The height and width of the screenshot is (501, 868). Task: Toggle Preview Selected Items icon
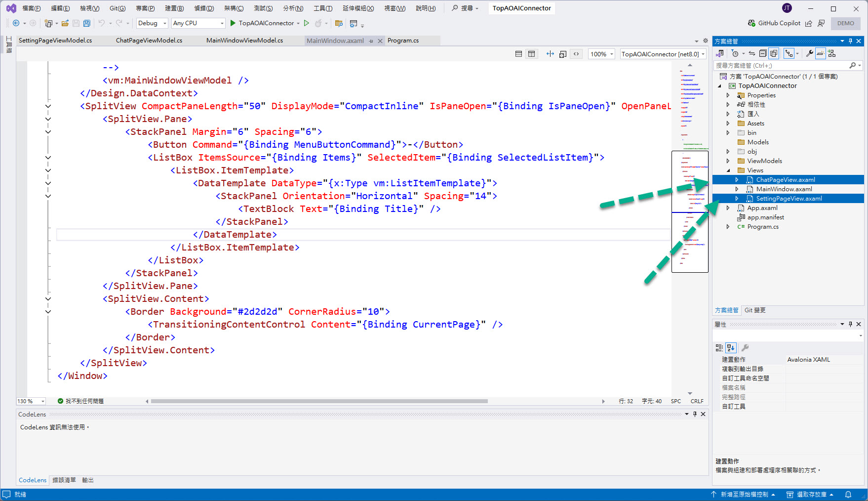820,53
